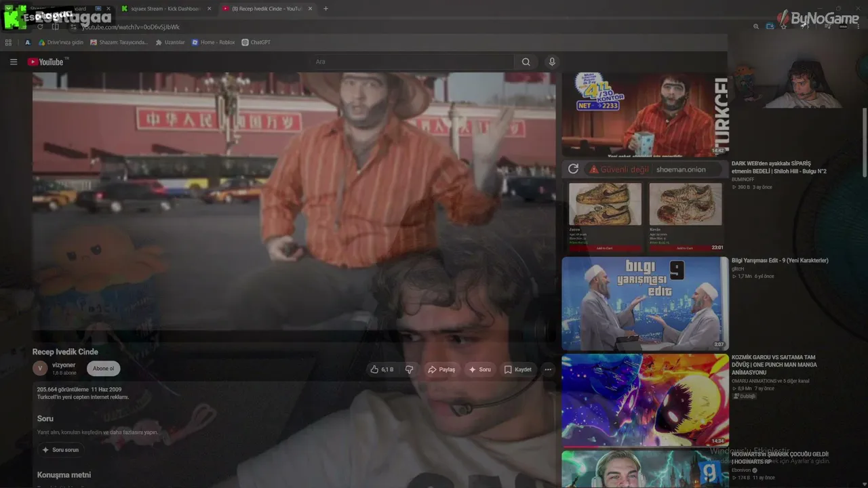Open the Turkcell 4TL Kontör ad video thumbnail
The height and width of the screenshot is (488, 868).
(x=645, y=115)
